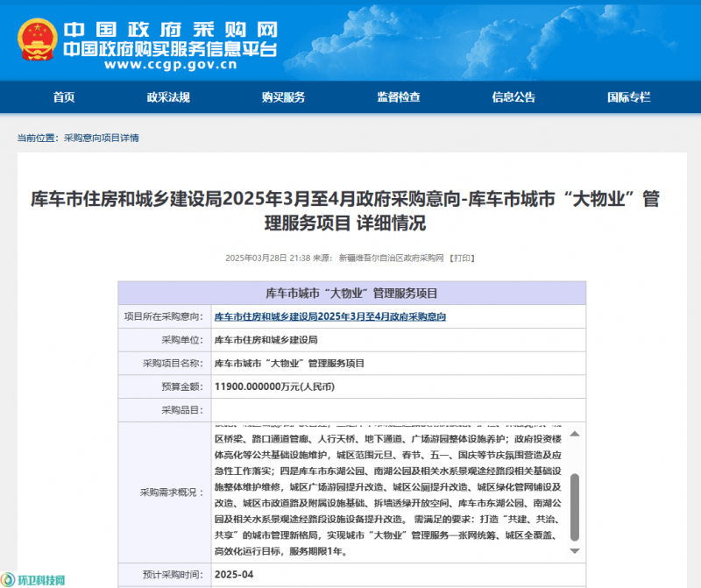Click the www.ccgp.gov.cn URL text
The image size is (701, 588).
click(x=170, y=64)
